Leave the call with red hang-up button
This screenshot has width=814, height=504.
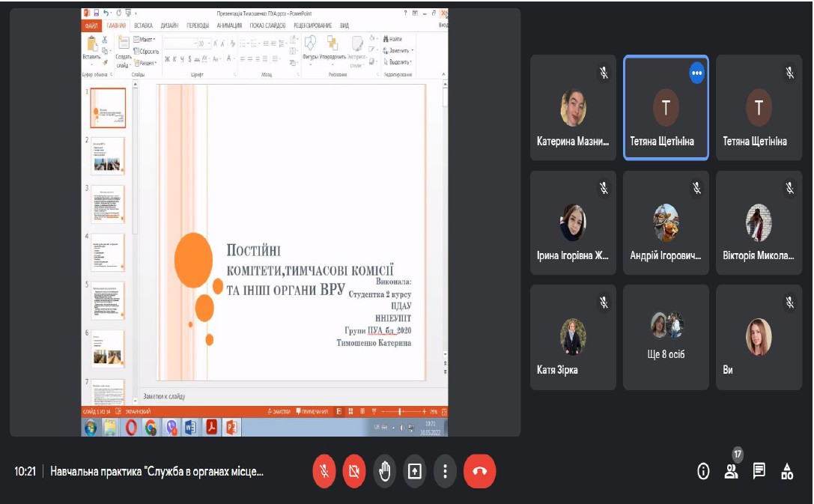click(x=480, y=471)
